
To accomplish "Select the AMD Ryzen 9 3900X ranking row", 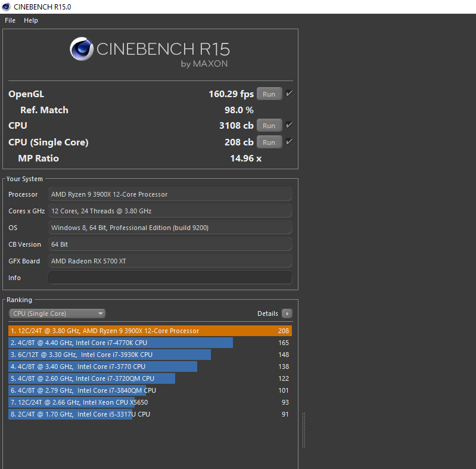I will click(x=150, y=331).
